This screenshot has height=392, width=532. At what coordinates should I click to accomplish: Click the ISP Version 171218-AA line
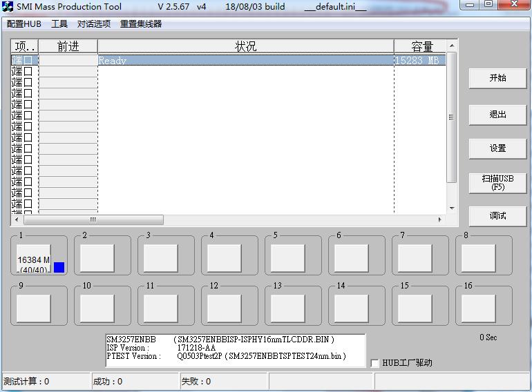161,348
